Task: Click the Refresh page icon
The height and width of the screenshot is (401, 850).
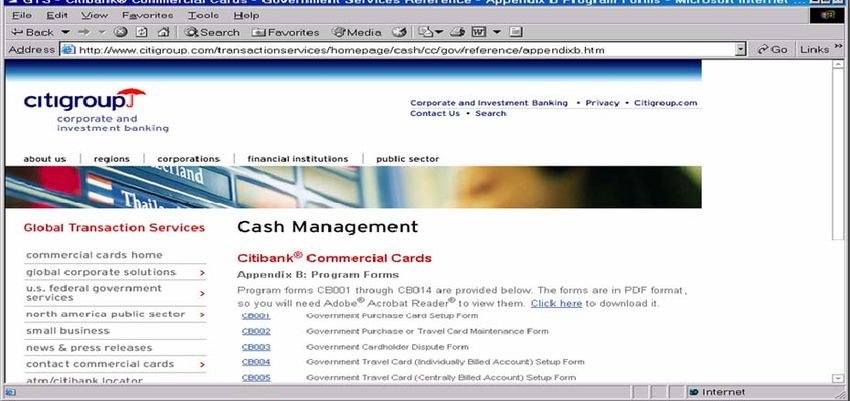Action: (x=141, y=33)
